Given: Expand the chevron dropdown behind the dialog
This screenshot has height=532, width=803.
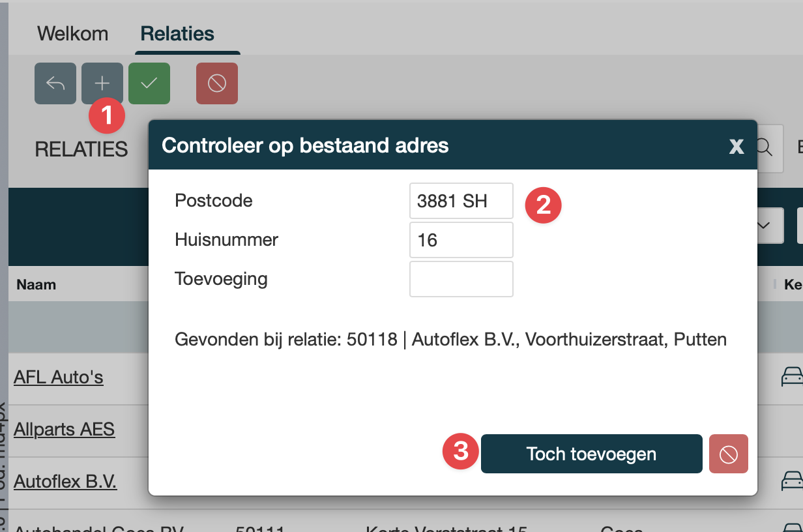Looking at the screenshot, I should point(763,226).
